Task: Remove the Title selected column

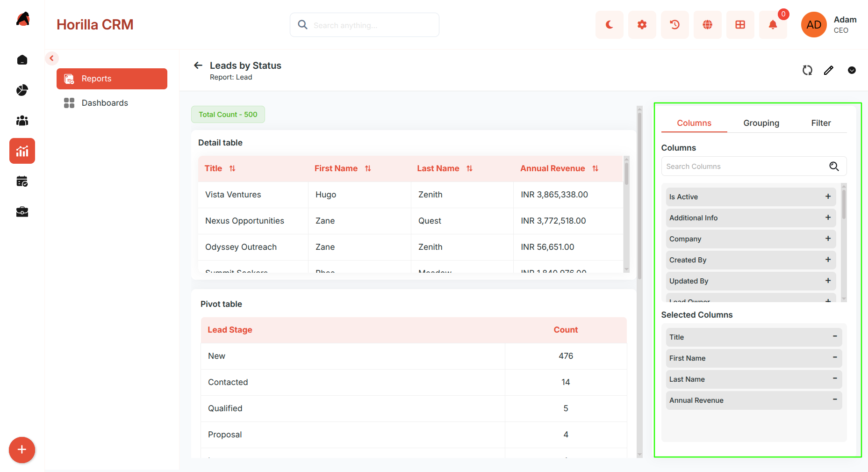Action: point(835,336)
